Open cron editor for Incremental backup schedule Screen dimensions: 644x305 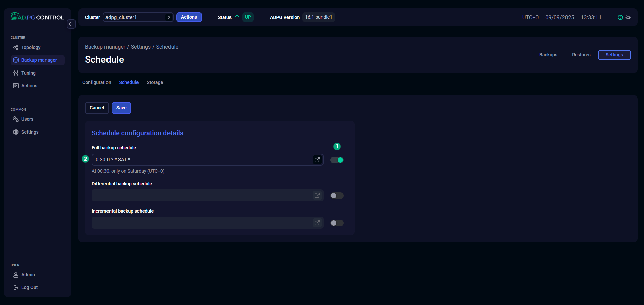[x=317, y=223]
